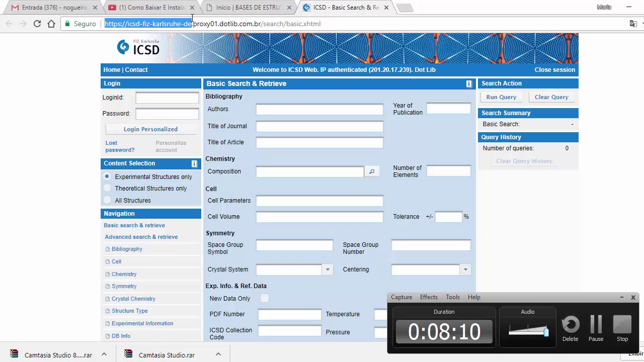Click the Year of Publication field

coord(449,109)
